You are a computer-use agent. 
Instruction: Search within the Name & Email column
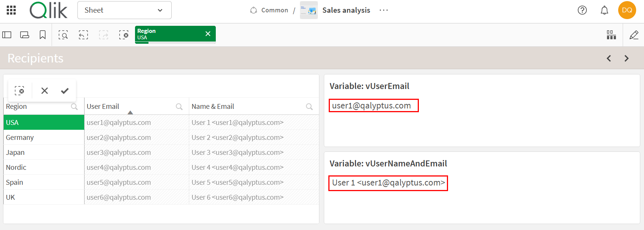(309, 107)
